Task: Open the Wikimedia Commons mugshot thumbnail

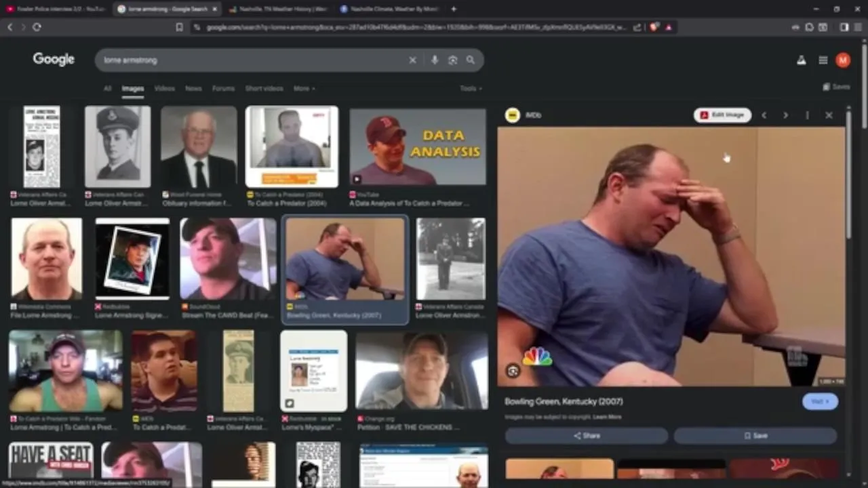Action: click(x=47, y=259)
